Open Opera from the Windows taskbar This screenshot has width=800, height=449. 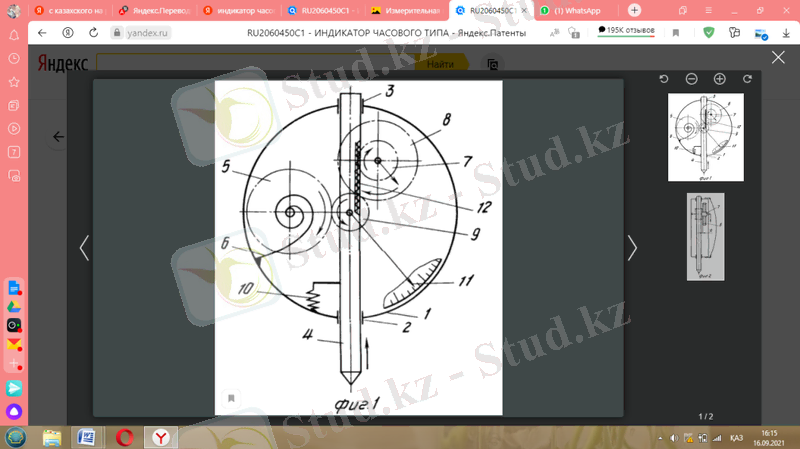[x=125, y=437]
